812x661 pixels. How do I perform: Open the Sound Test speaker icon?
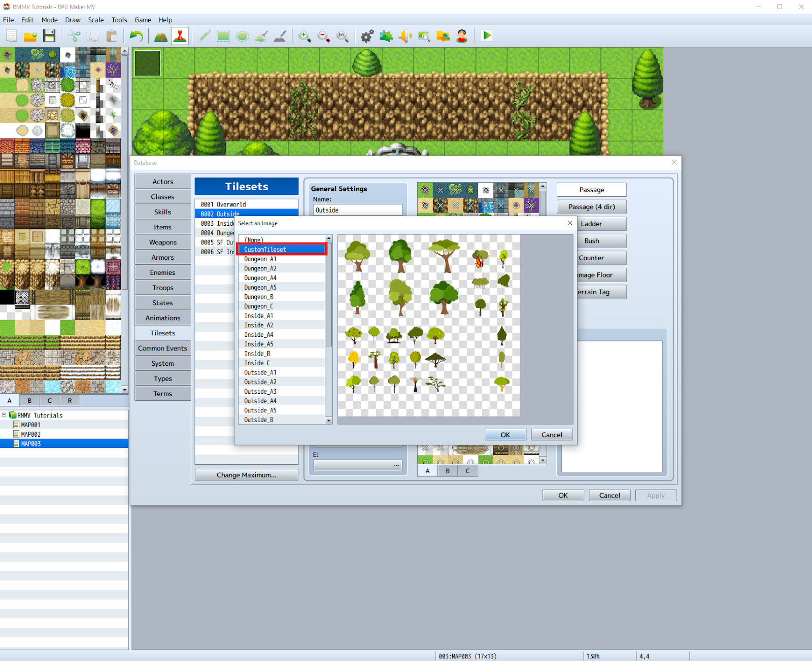pyautogui.click(x=405, y=36)
